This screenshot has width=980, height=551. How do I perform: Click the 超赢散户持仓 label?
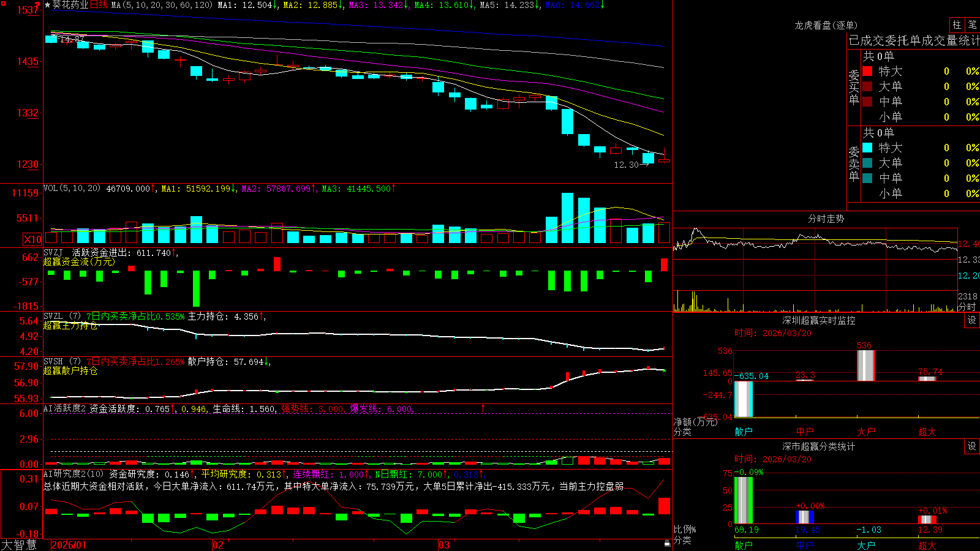pyautogui.click(x=70, y=371)
